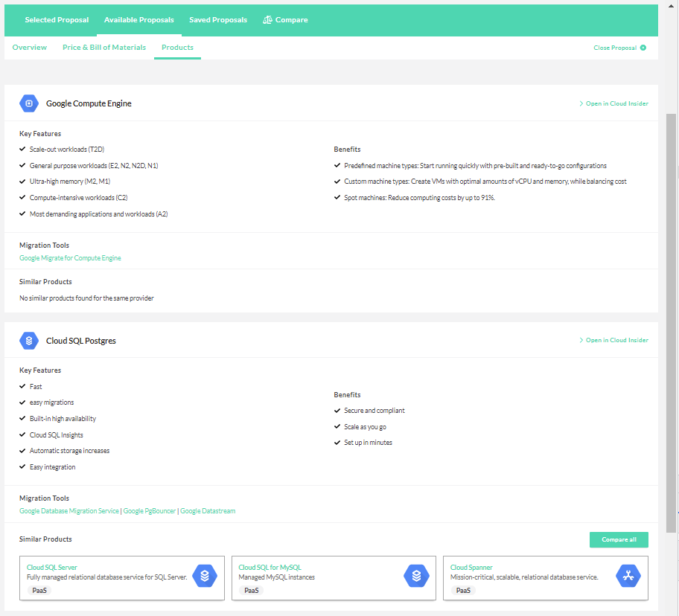
Task: Open the Google PgBouncer link
Action: point(150,511)
